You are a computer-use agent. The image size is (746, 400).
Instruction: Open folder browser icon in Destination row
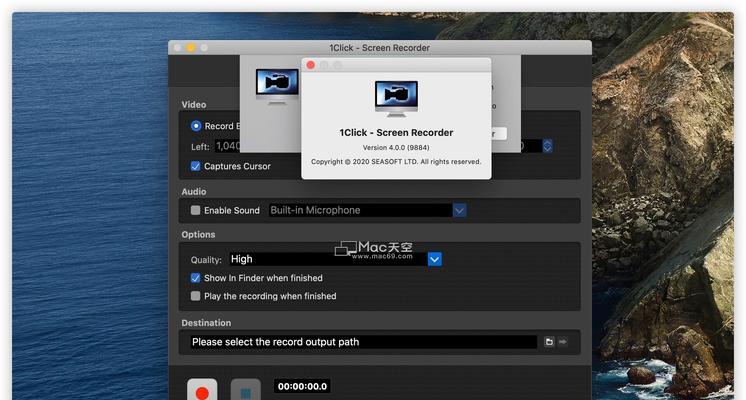coord(549,341)
